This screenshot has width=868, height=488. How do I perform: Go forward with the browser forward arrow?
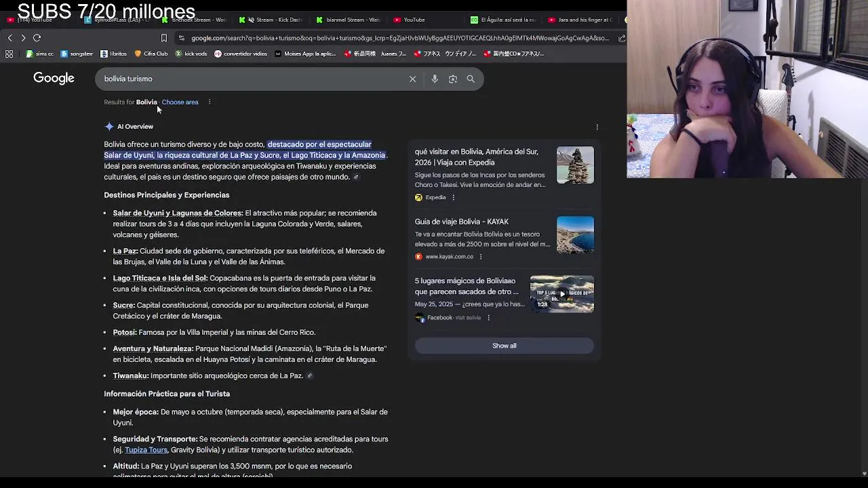(23, 38)
